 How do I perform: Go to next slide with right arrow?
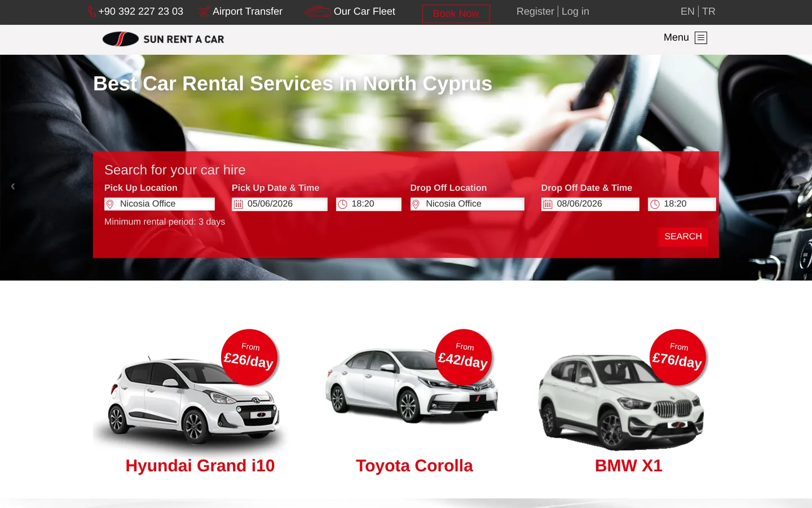pyautogui.click(x=798, y=186)
